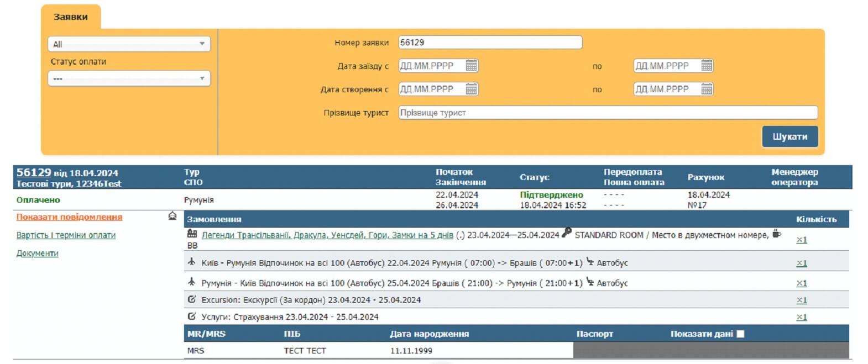Click the plane icon for Київ - Румунія transfer

[192, 262]
